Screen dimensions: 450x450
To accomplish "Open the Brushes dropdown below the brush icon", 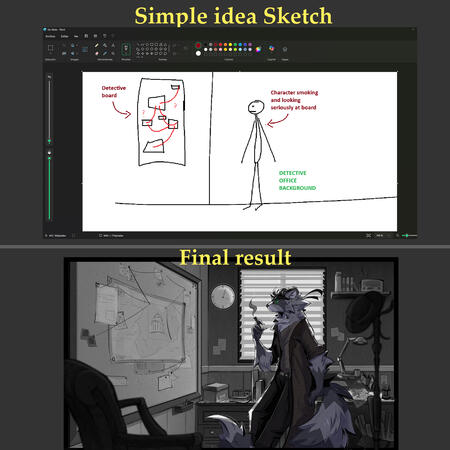I will click(126, 53).
